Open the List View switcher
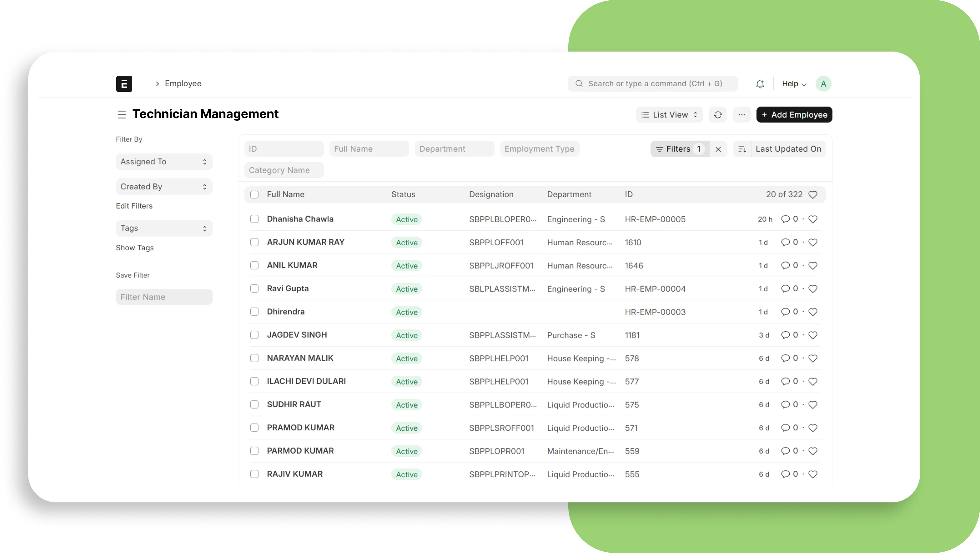The height and width of the screenshot is (553, 980). [x=669, y=114]
